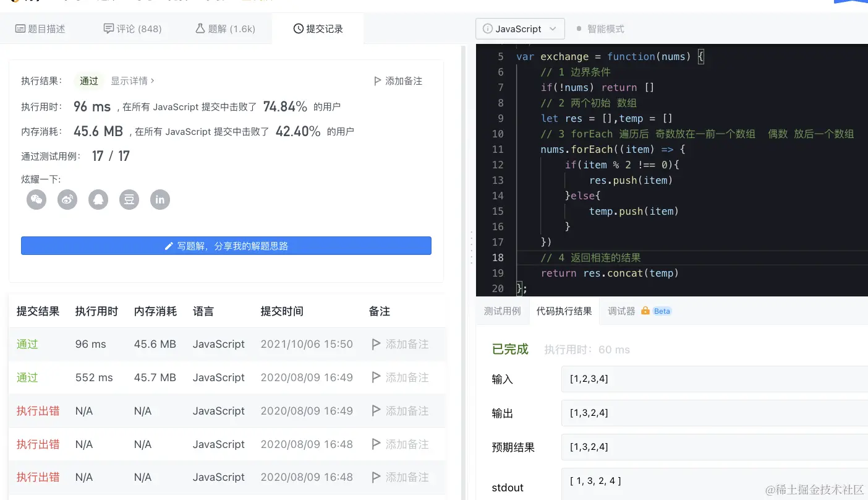Click the lock icon beside 调试器
The height and width of the screenshot is (500, 868).
click(645, 311)
